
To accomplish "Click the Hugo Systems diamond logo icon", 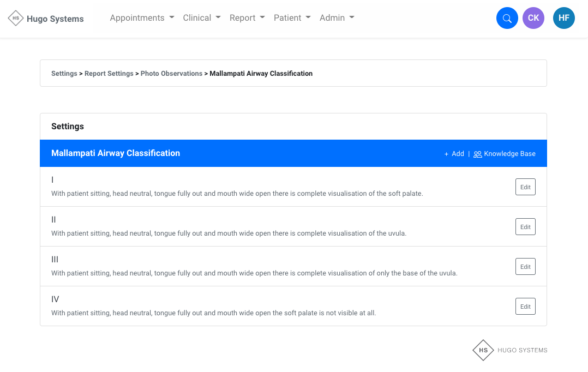I will click(x=16, y=18).
